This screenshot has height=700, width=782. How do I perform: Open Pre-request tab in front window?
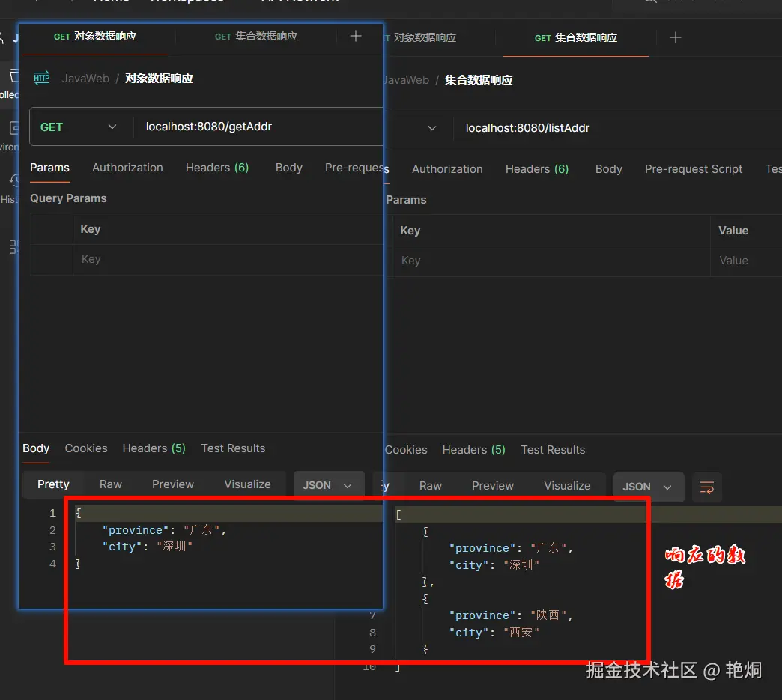(354, 168)
